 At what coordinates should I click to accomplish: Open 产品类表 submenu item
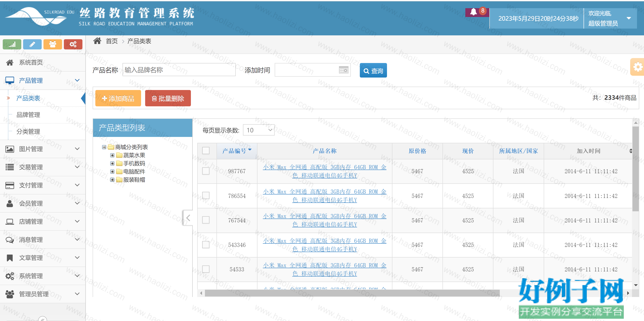click(x=28, y=98)
